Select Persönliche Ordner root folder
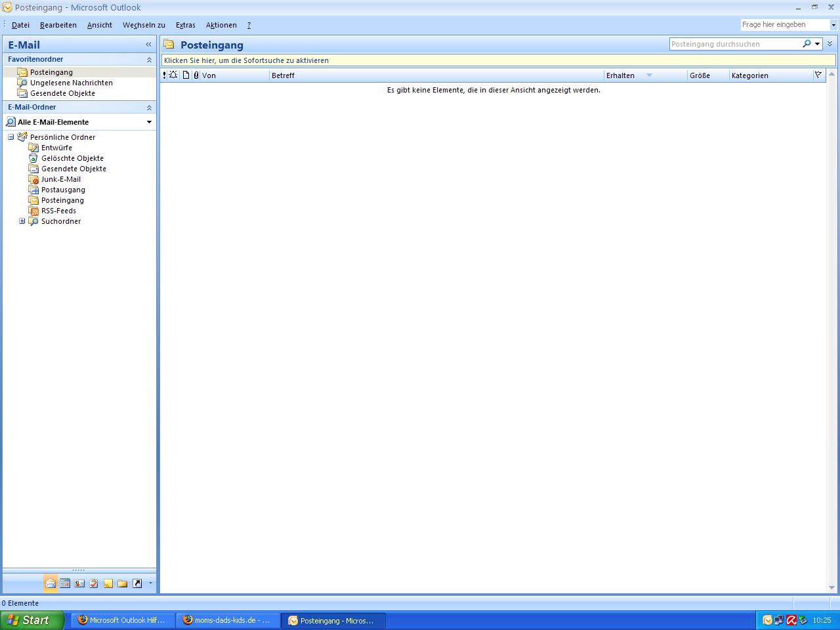This screenshot has height=630, width=840. [x=62, y=137]
